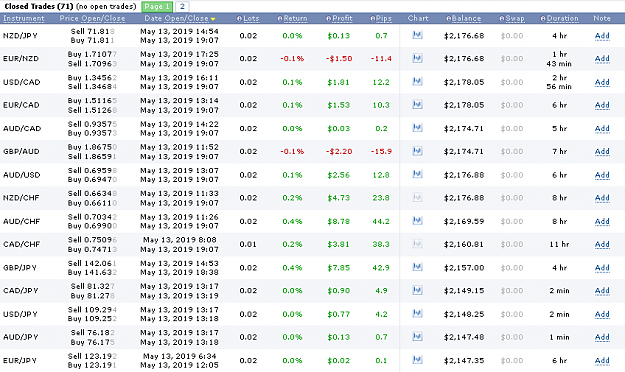Image resolution: width=625 pixels, height=372 pixels.
Task: Select the GBP/AUD instrument name
Action: click(x=21, y=152)
